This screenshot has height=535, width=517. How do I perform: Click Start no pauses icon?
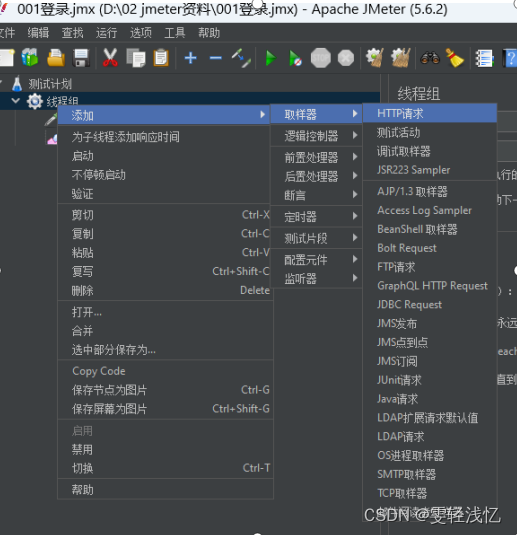click(295, 58)
